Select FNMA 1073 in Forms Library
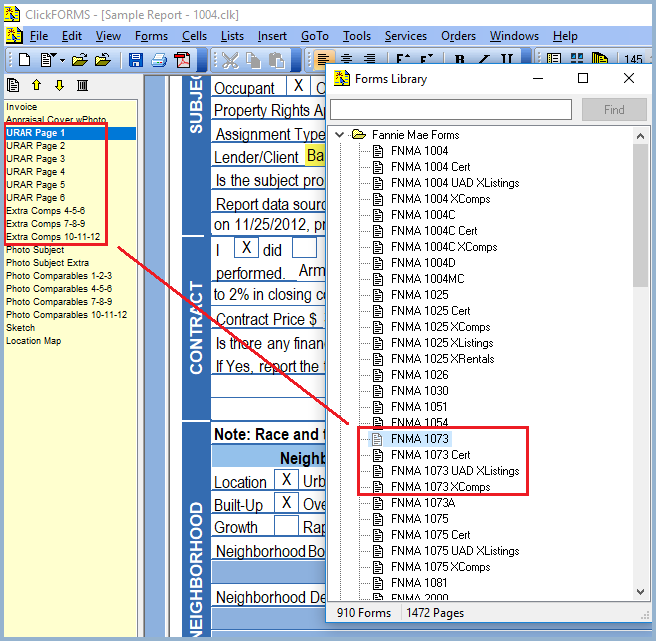This screenshot has width=656, height=641. pos(420,439)
